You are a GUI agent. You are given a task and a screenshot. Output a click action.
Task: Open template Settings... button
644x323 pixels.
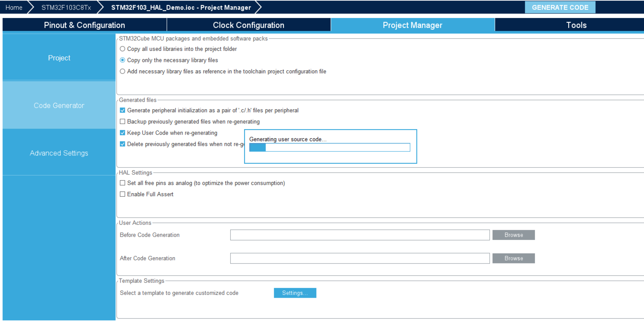click(x=295, y=293)
